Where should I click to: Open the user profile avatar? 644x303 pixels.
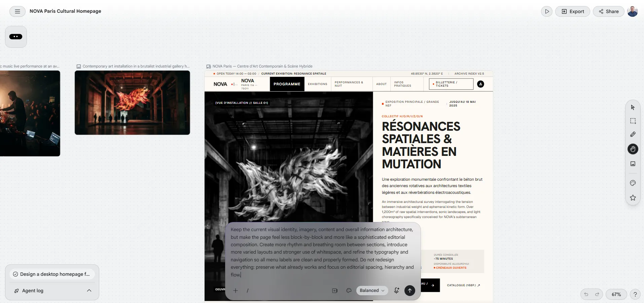click(x=633, y=11)
